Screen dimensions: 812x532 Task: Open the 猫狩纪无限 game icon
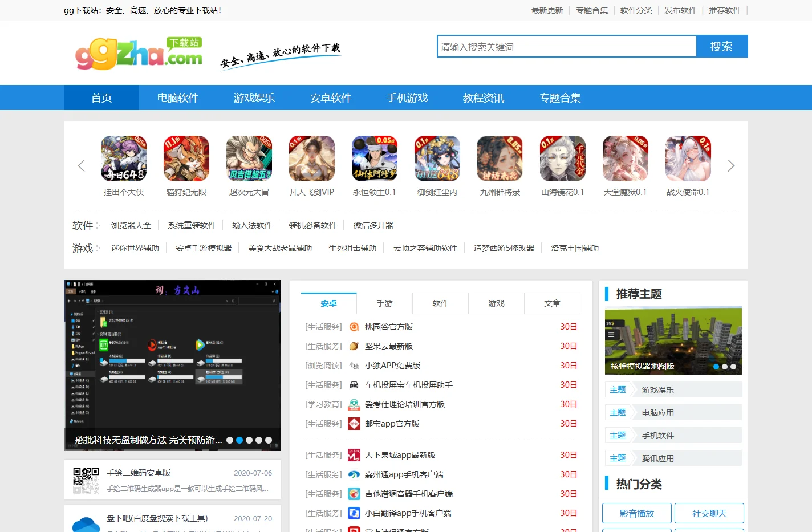point(186,159)
